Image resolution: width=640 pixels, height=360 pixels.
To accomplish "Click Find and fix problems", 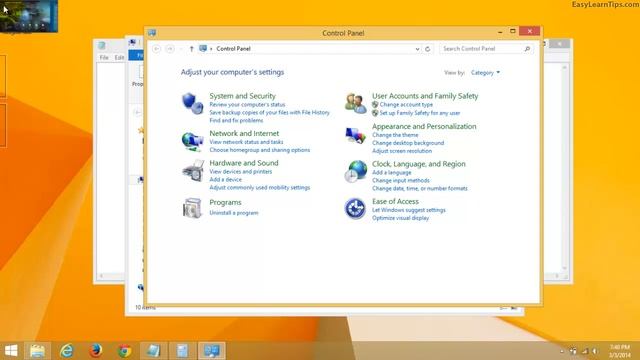I will (236, 120).
